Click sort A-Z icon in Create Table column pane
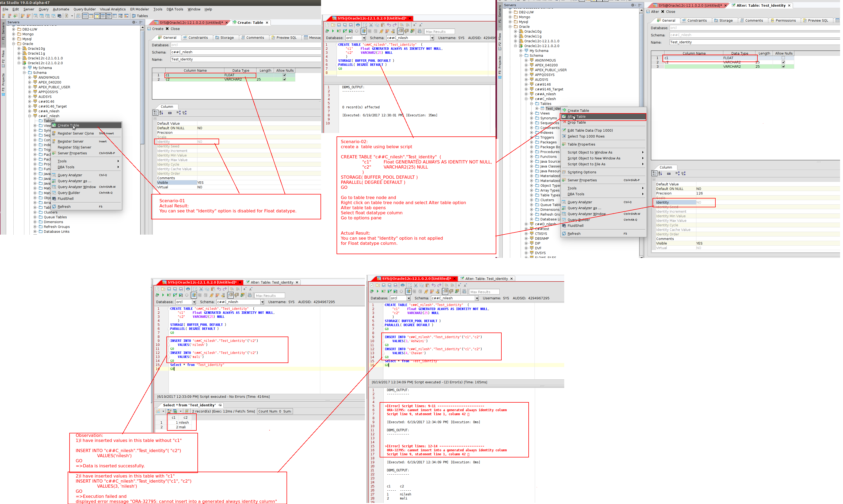Viewport: 843px width, 504px height. tap(161, 113)
